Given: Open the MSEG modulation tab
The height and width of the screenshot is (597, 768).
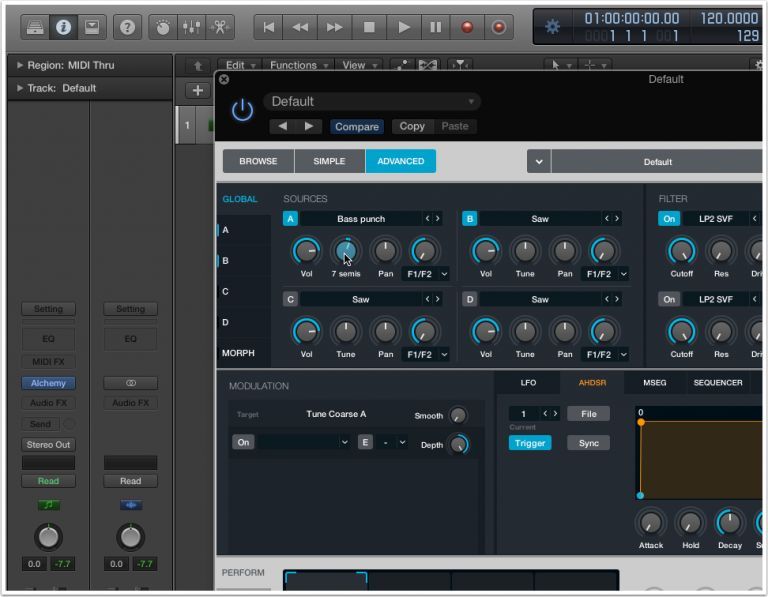Looking at the screenshot, I should pos(654,382).
